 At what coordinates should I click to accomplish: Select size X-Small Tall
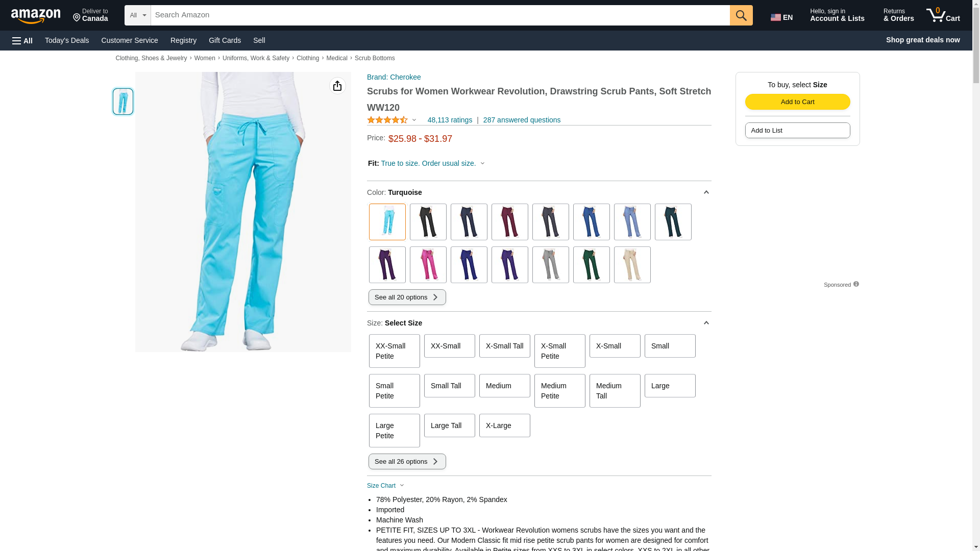[x=504, y=346]
